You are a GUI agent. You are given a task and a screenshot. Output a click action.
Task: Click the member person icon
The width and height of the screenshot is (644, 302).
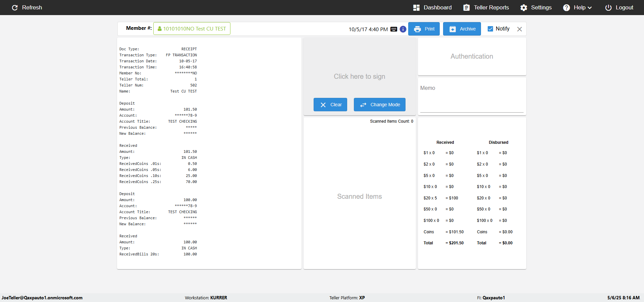coord(160,29)
